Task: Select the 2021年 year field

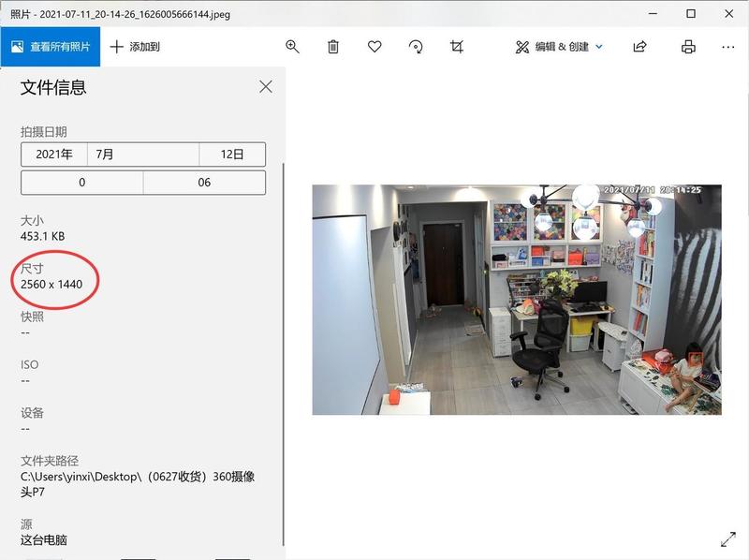Action: click(54, 155)
